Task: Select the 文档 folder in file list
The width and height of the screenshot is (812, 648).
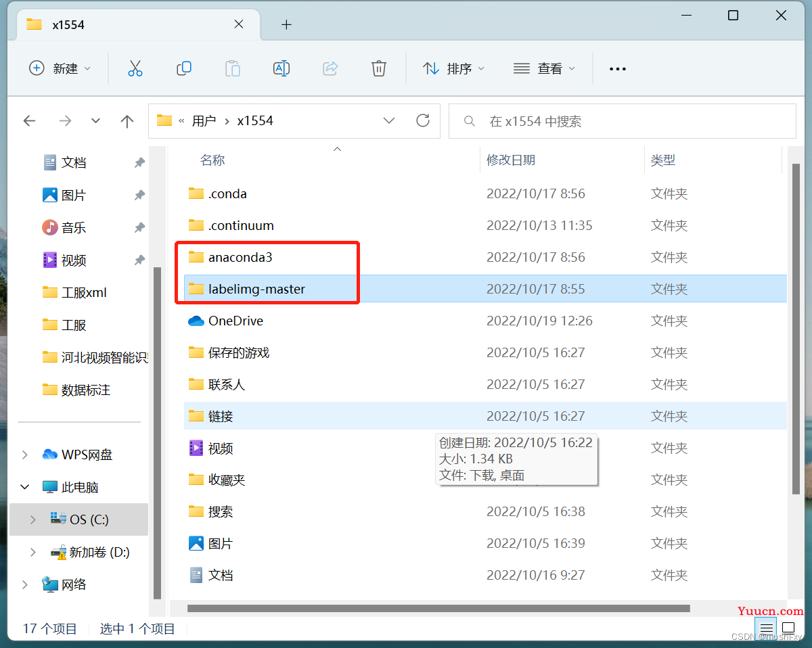Action: point(485,575)
